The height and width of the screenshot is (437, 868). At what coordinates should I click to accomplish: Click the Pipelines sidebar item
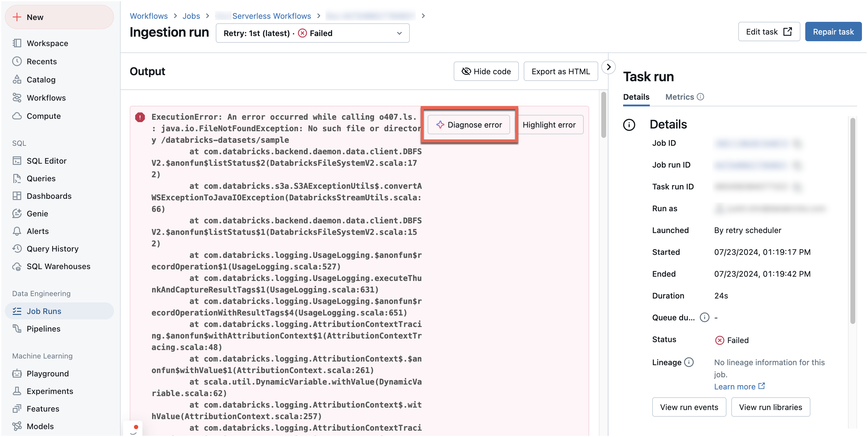point(44,328)
